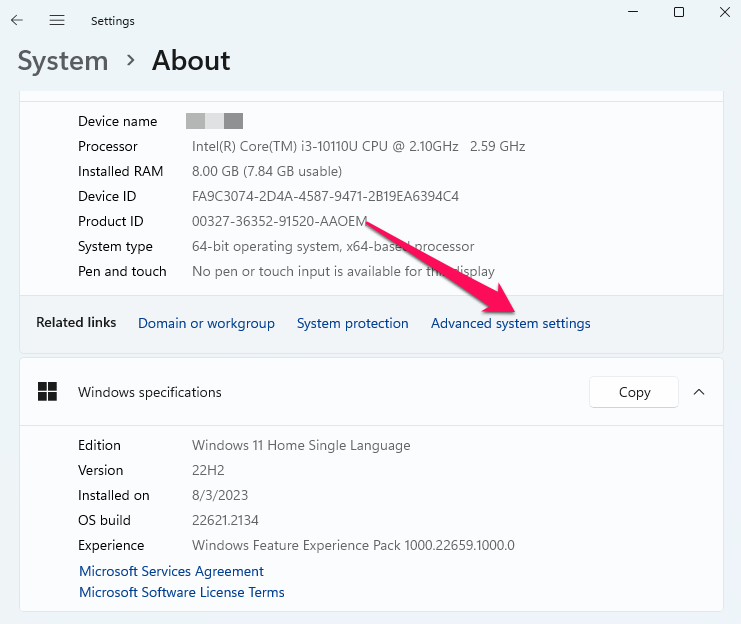This screenshot has width=741, height=624.
Task: Click the Settings window title text
Action: coord(112,21)
